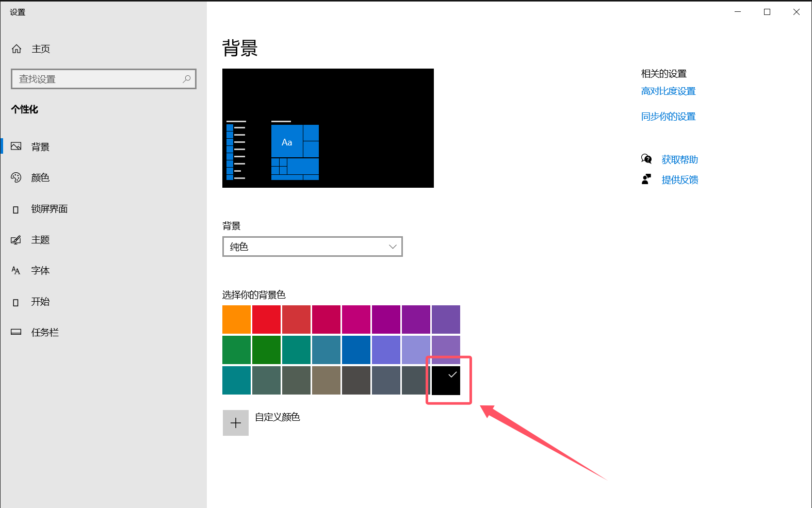Open the 开始 settings page
Viewport: 812px width, 508px height.
tap(40, 302)
